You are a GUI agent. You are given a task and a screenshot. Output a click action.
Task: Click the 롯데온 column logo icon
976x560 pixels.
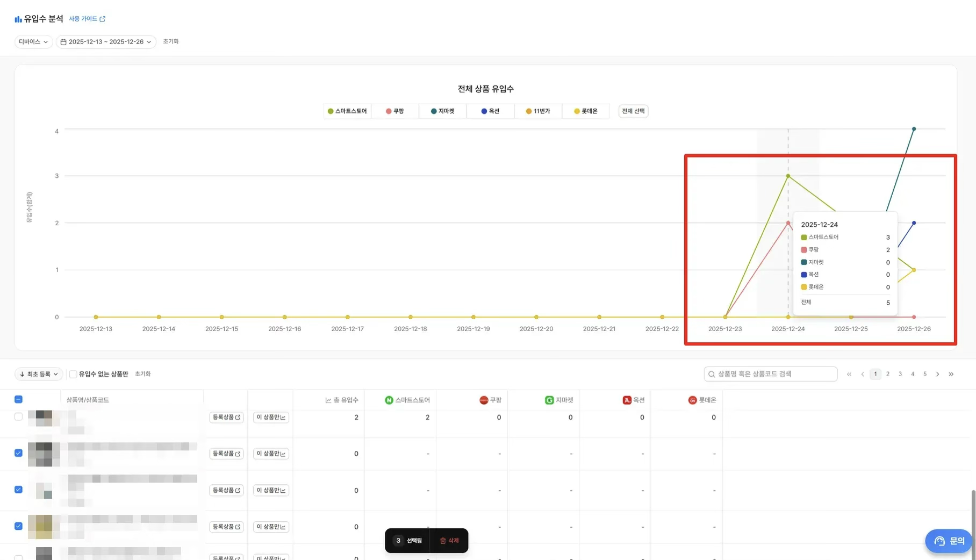(x=692, y=400)
